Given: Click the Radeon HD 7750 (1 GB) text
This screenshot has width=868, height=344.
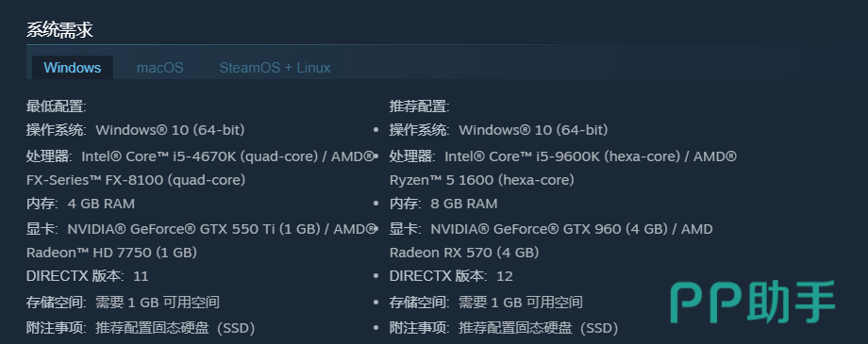Looking at the screenshot, I should (x=112, y=253).
